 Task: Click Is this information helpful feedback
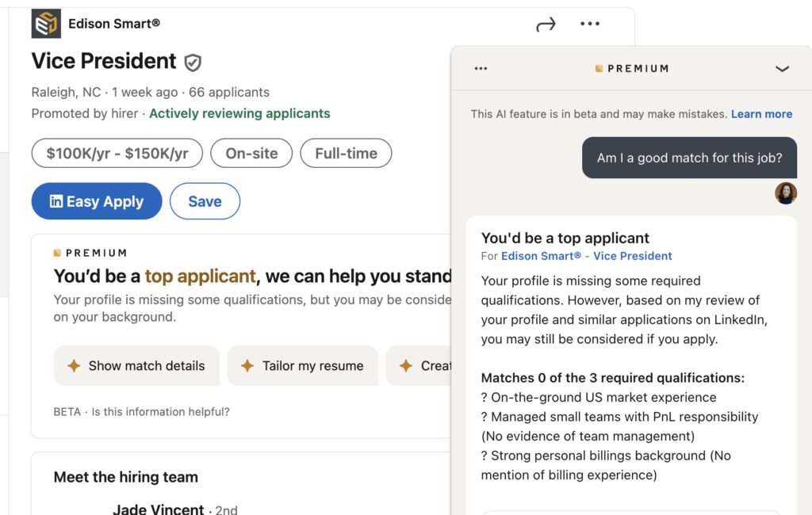point(160,411)
